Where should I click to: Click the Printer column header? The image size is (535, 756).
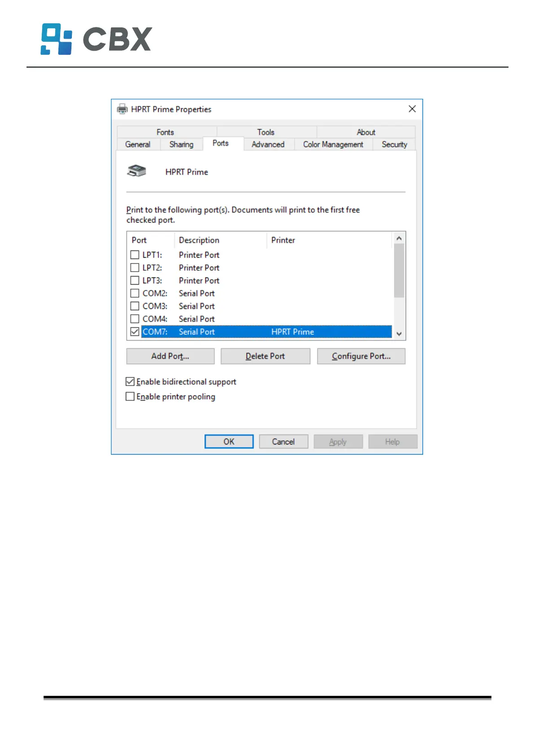pyautogui.click(x=329, y=240)
